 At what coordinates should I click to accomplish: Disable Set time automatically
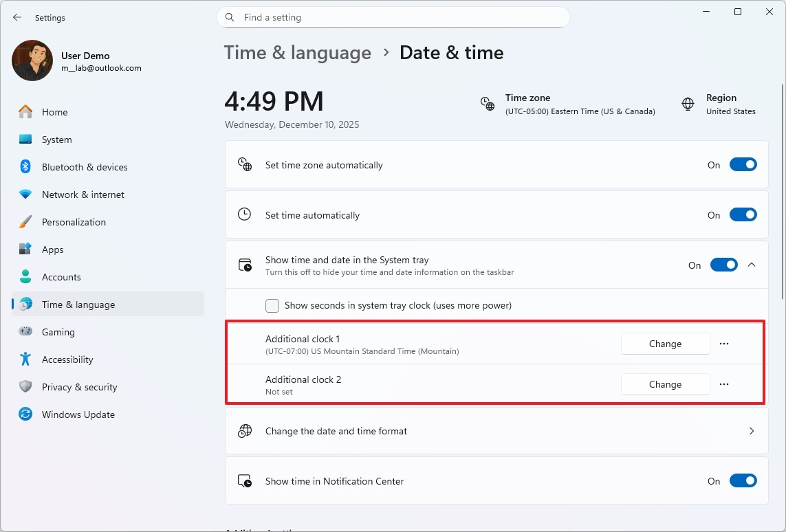[743, 214]
